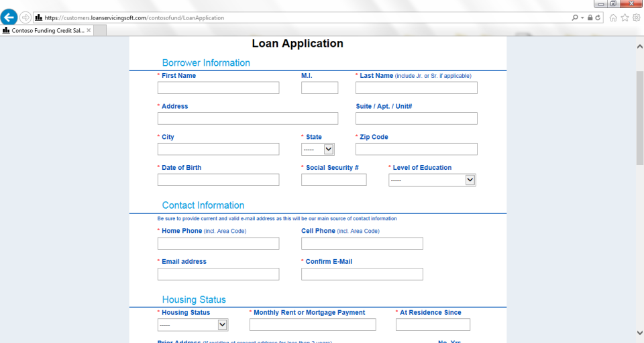
Task: Click the Housing Status section heading
Action: (194, 299)
